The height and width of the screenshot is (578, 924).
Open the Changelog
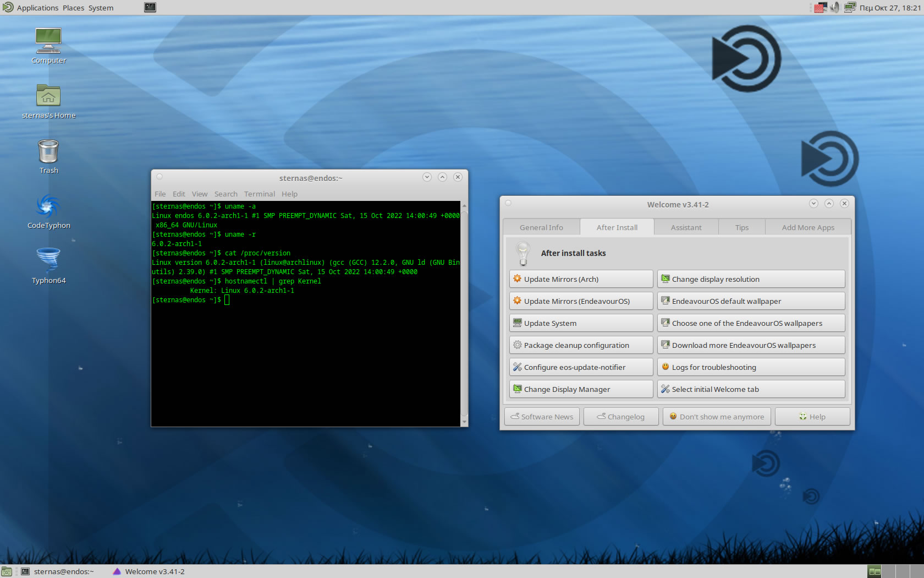click(621, 417)
